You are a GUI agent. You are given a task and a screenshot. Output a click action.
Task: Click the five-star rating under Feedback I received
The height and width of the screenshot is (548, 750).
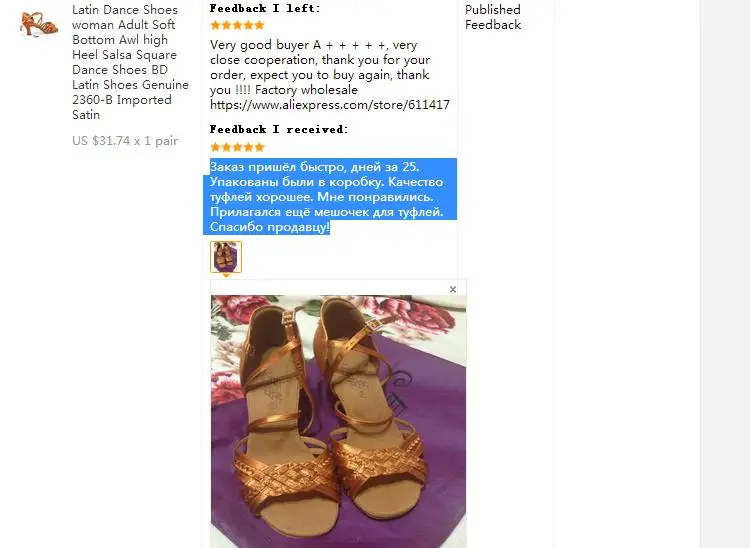237,147
